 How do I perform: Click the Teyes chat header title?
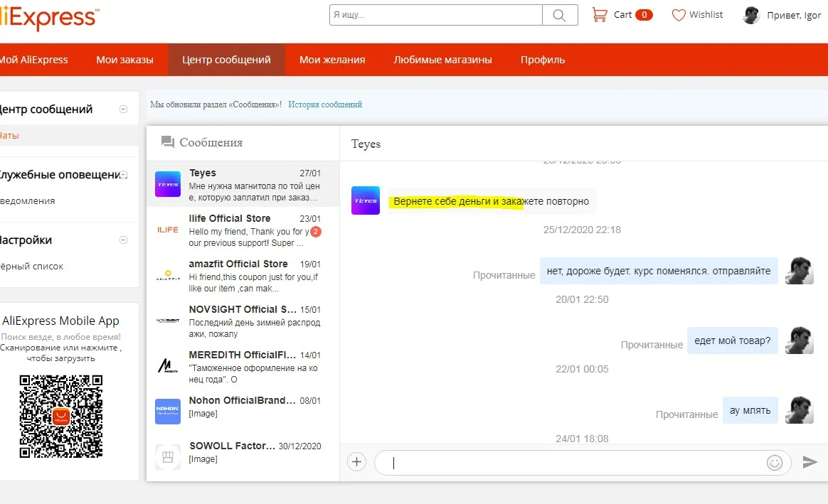[x=366, y=144]
